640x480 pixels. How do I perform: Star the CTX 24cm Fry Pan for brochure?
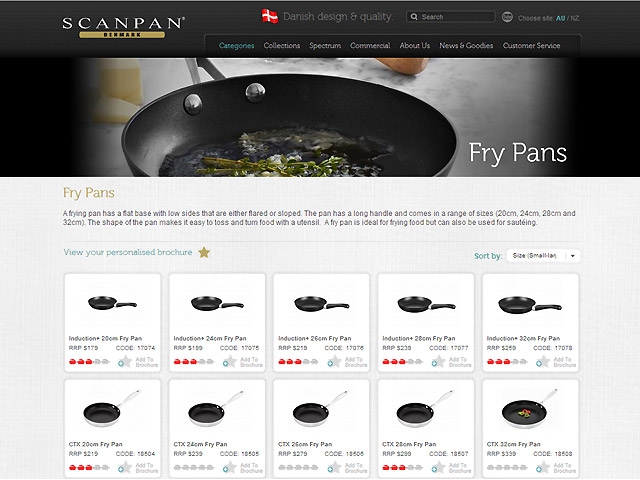click(x=231, y=467)
